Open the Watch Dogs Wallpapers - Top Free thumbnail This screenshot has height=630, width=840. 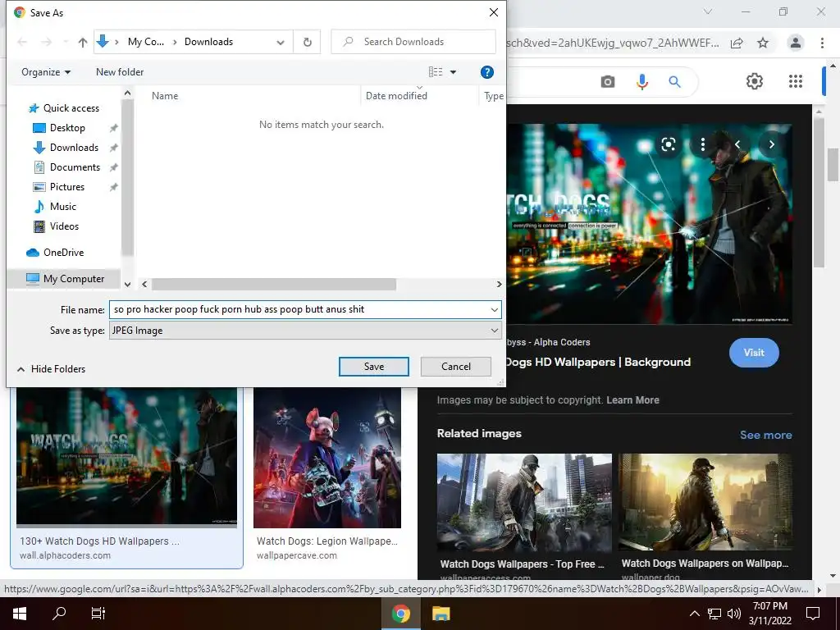click(x=524, y=503)
